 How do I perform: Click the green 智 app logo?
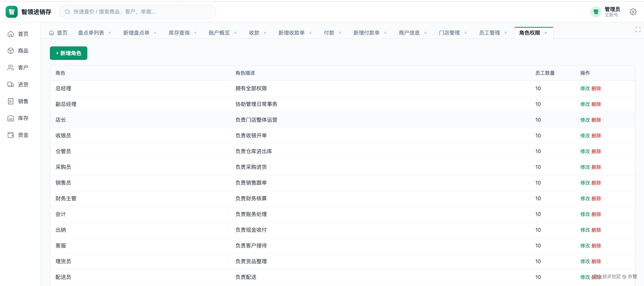tap(11, 12)
